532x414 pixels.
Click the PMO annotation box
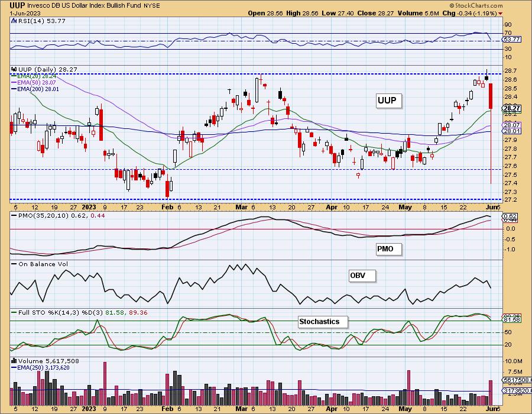click(x=389, y=249)
